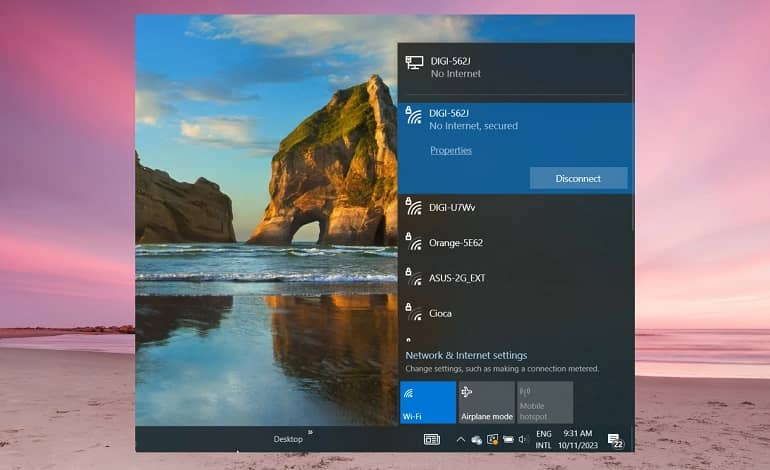Open the Properties link for DIGI-562J
Viewport: 770px width, 470px height.
coord(451,150)
